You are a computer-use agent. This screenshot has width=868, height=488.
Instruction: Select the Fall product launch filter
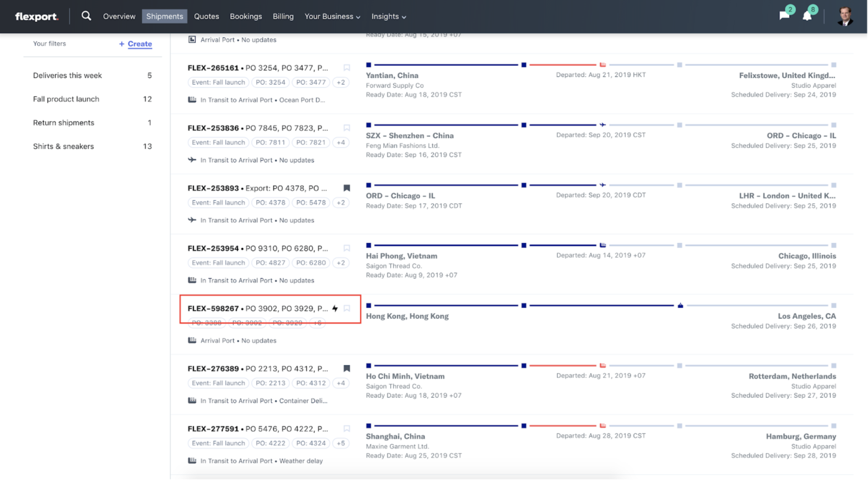66,99
